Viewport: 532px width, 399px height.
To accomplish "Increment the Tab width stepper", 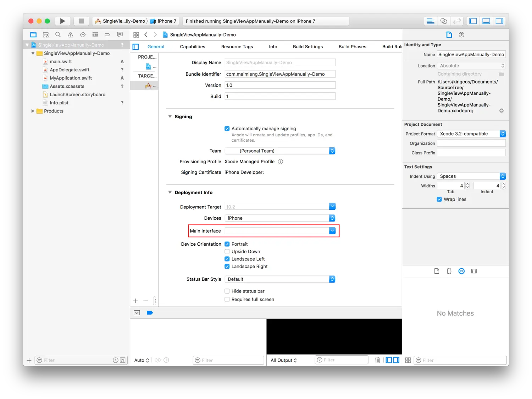I will [467, 184].
